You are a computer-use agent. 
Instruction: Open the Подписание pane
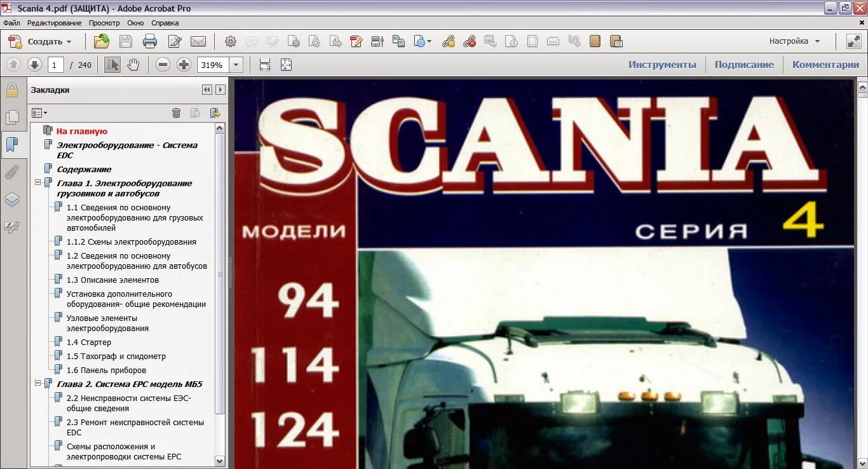(x=744, y=65)
